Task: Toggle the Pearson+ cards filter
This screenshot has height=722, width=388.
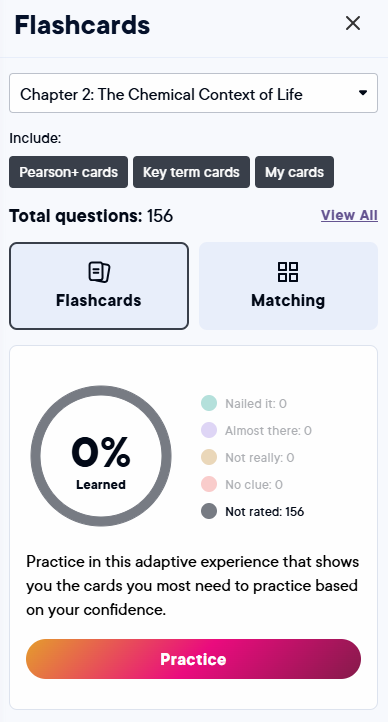Action: pos(69,172)
